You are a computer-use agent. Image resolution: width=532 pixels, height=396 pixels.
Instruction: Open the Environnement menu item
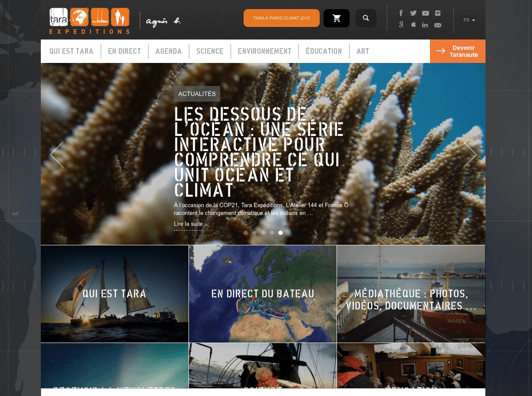coord(264,51)
